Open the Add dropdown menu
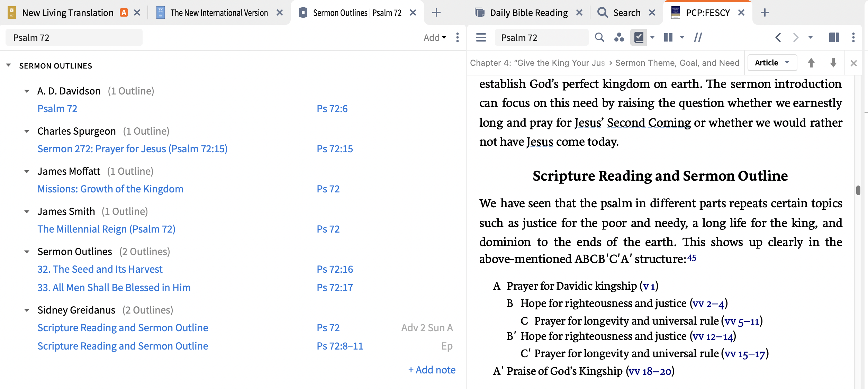This screenshot has height=389, width=868. coord(435,37)
